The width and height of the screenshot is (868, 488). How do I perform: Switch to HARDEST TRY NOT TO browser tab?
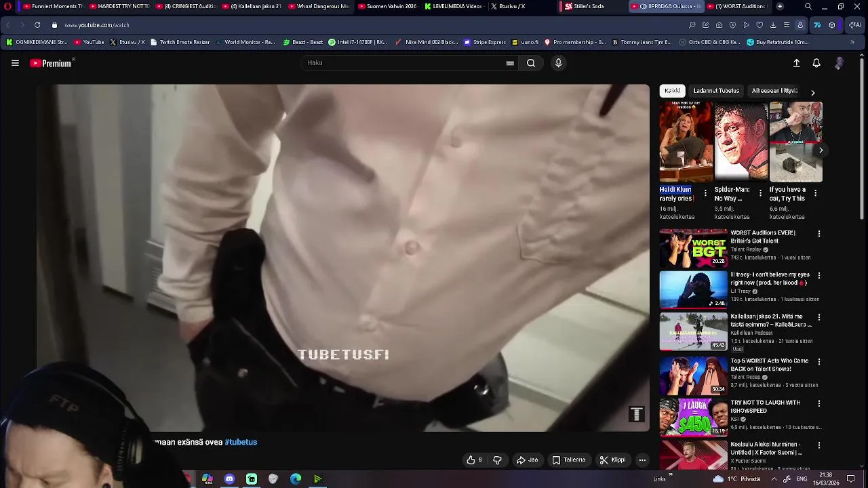pyautogui.click(x=119, y=6)
